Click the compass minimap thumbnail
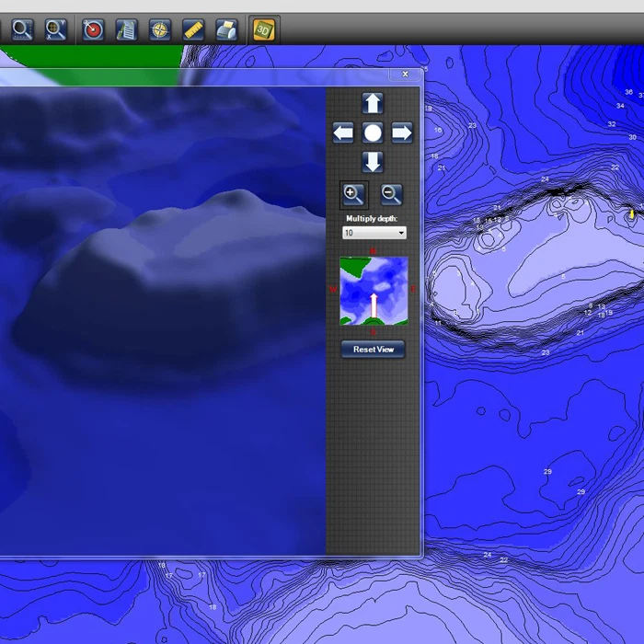Image resolution: width=644 pixels, height=644 pixels. click(x=373, y=291)
